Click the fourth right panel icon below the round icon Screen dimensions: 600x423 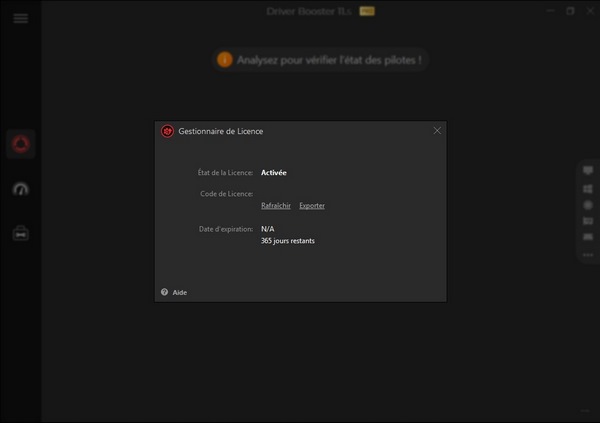pos(588,221)
